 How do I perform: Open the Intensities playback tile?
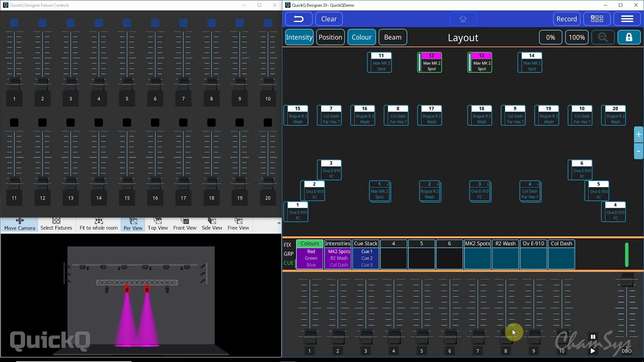pos(338,254)
